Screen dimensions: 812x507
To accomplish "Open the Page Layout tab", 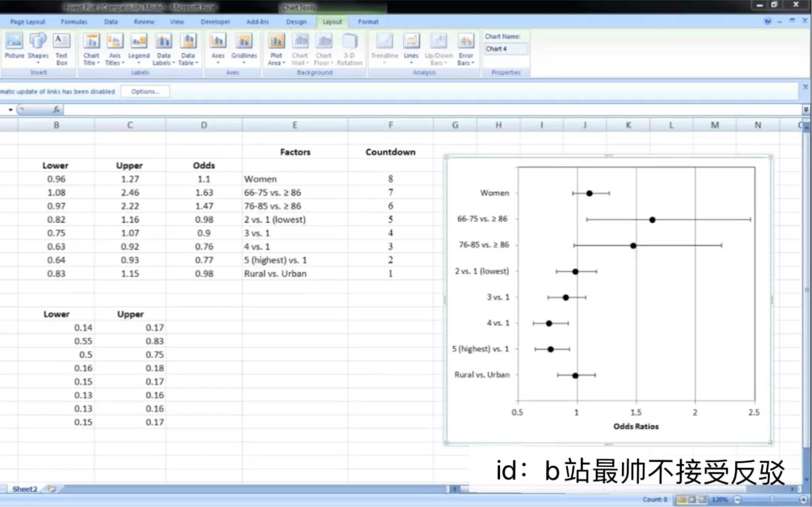I will click(x=28, y=22).
